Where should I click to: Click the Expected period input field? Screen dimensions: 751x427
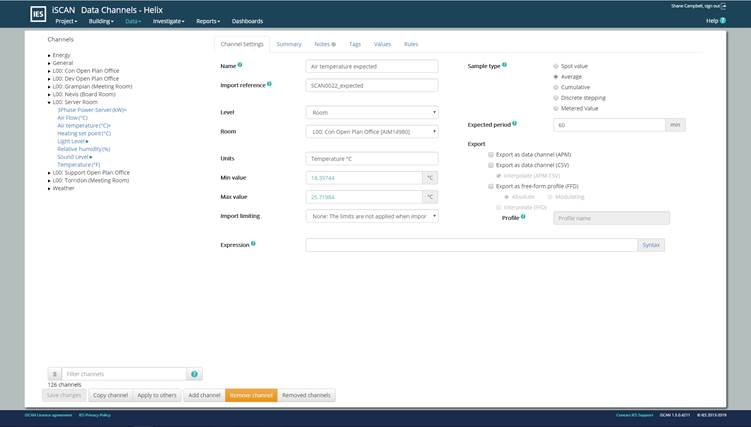tap(609, 125)
